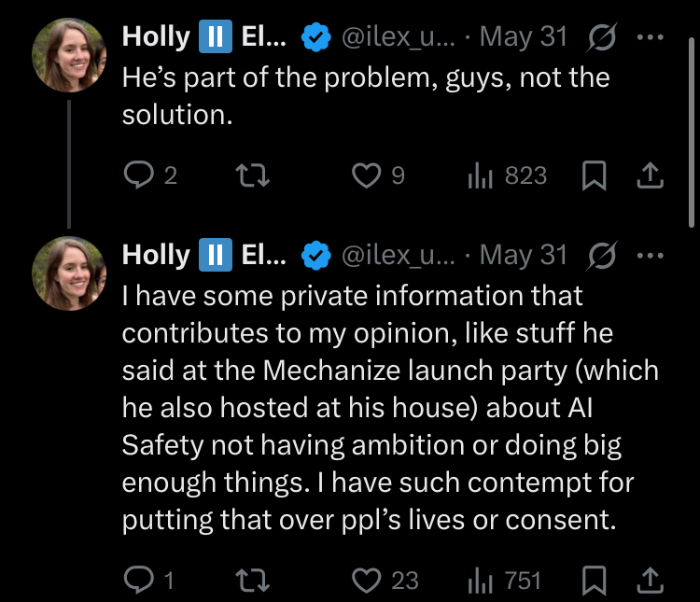Open the @ilex_u handle on first tweet
700x602 pixels.
tap(399, 37)
